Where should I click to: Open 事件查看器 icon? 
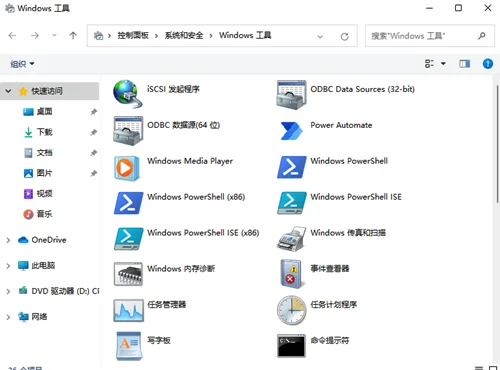click(291, 274)
